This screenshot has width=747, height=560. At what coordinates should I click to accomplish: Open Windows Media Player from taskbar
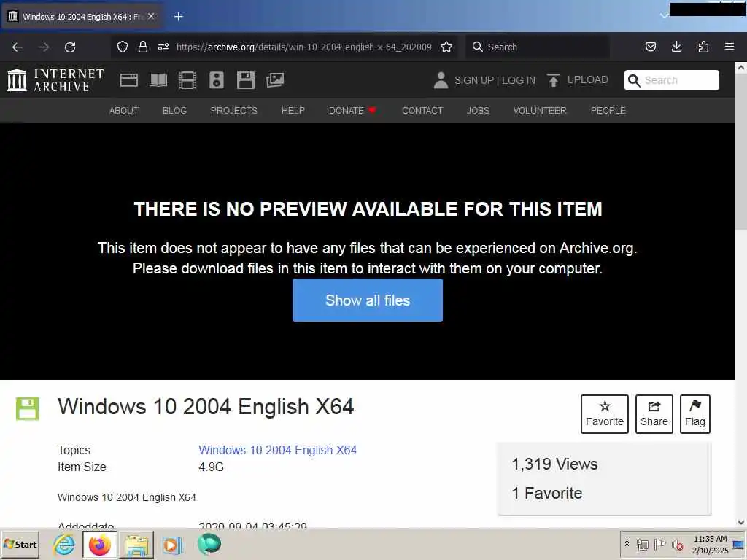point(172,544)
